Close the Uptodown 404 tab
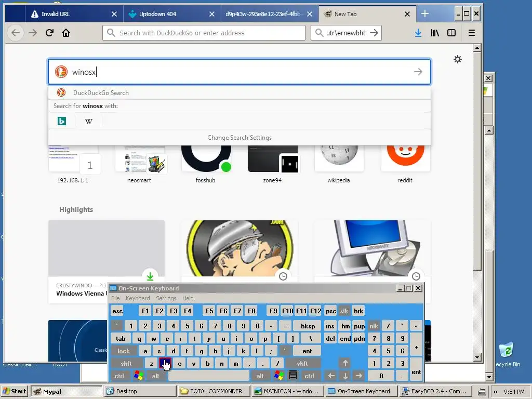This screenshot has width=532, height=399. click(x=212, y=14)
